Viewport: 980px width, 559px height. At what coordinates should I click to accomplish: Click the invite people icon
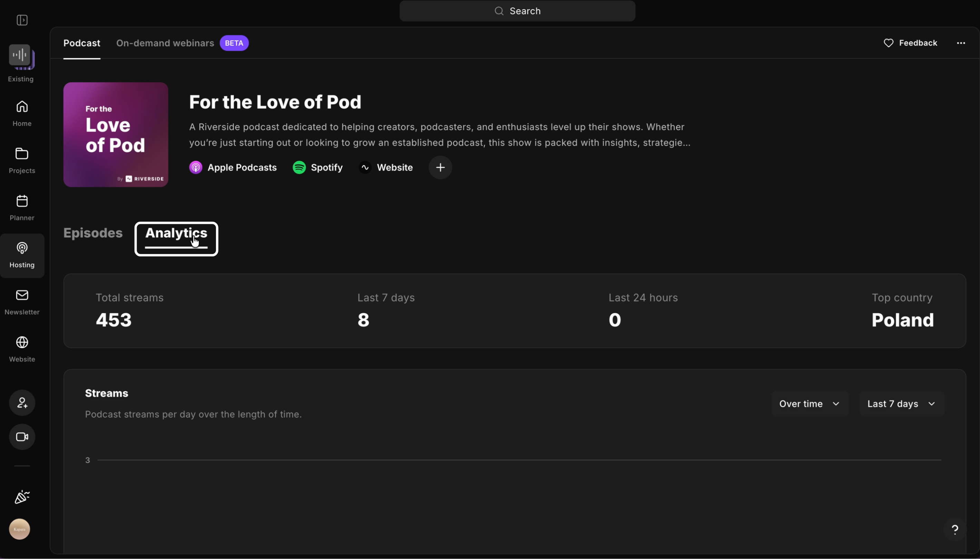[22, 403]
